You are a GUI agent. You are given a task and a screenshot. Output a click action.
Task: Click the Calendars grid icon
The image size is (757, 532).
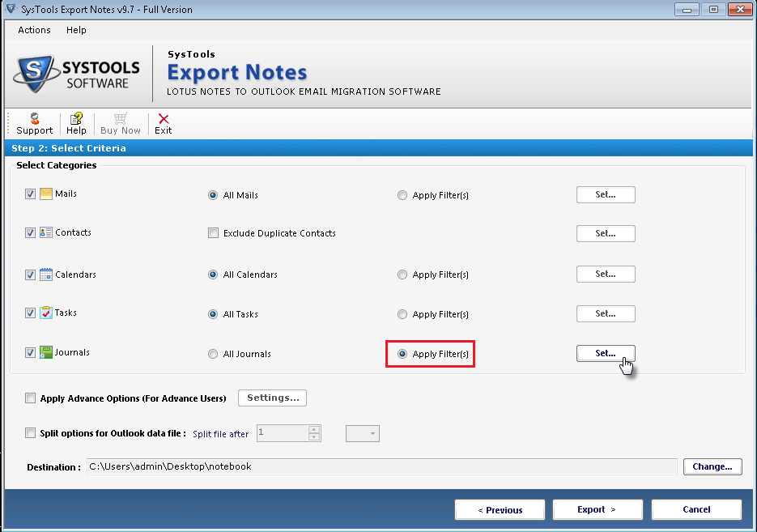point(46,275)
